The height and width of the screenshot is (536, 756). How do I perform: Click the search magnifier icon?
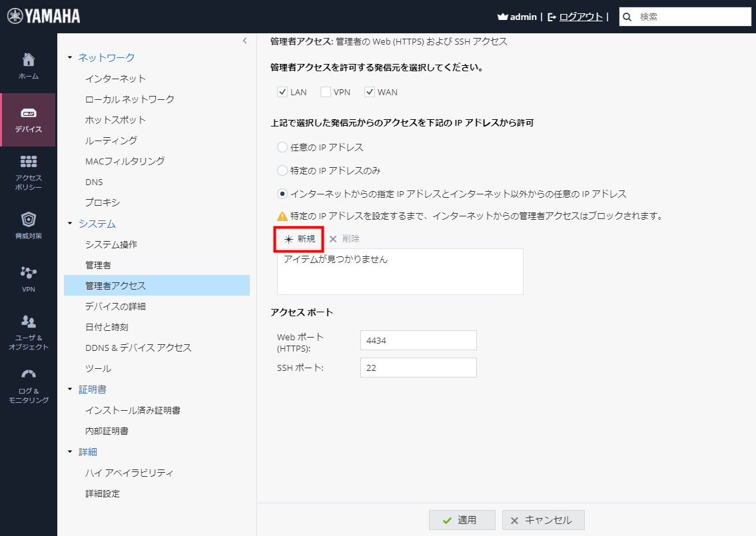tap(626, 16)
